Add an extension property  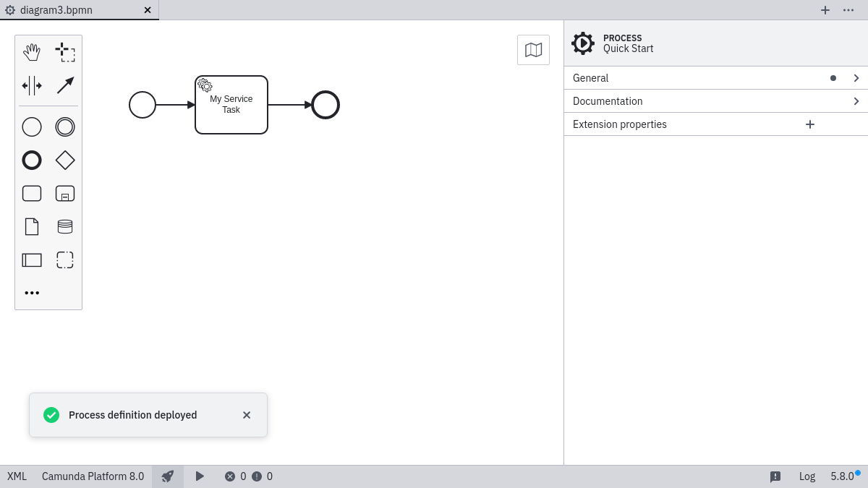click(x=810, y=124)
